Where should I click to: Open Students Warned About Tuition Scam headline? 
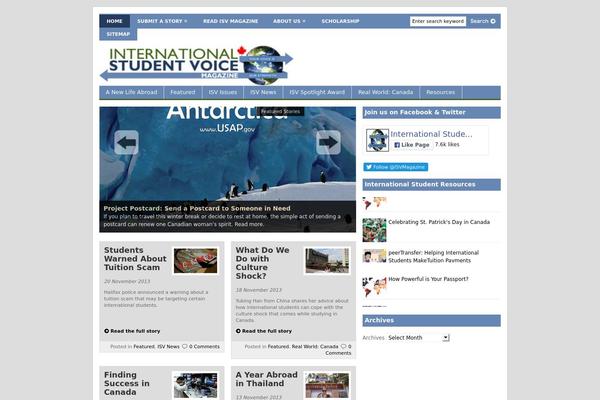click(135, 259)
